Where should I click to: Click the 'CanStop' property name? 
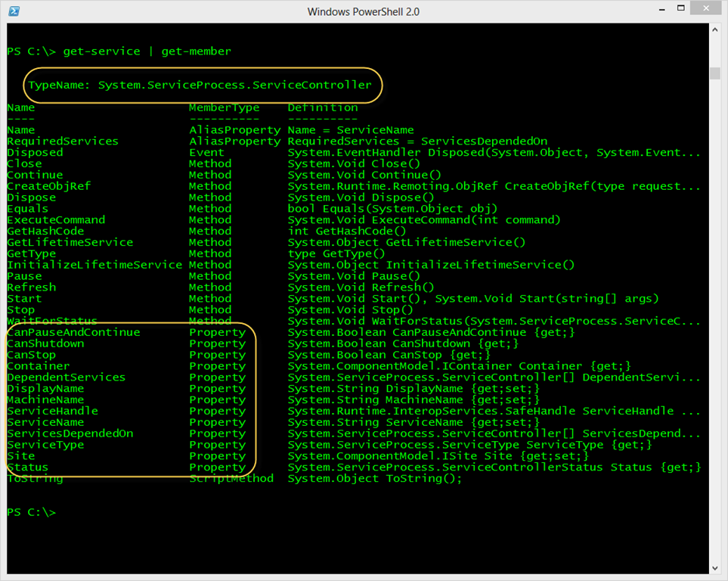[31, 355]
